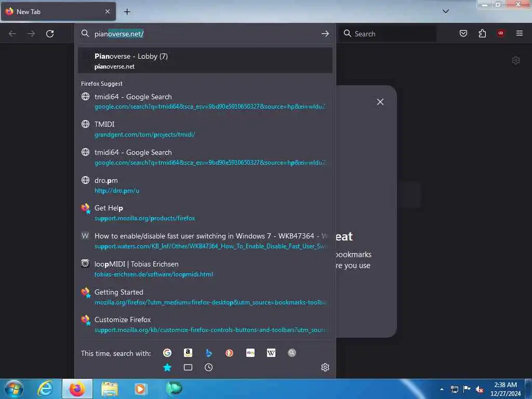This screenshot has width=532, height=399.
Task: Close the New Tab tab
Action: [x=107, y=11]
